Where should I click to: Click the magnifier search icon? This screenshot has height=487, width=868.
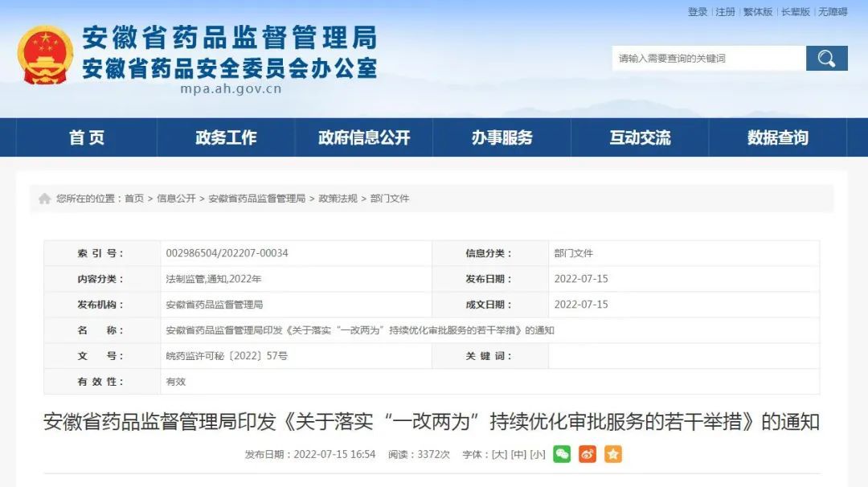(826, 58)
